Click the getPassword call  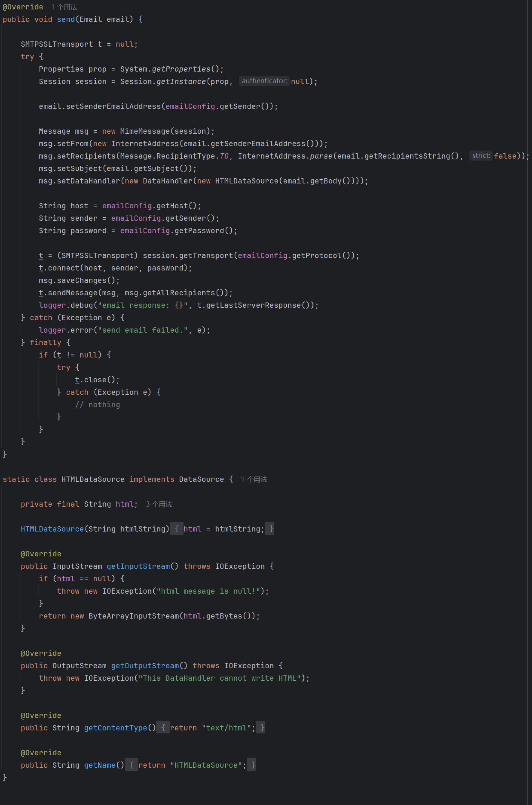coord(199,231)
